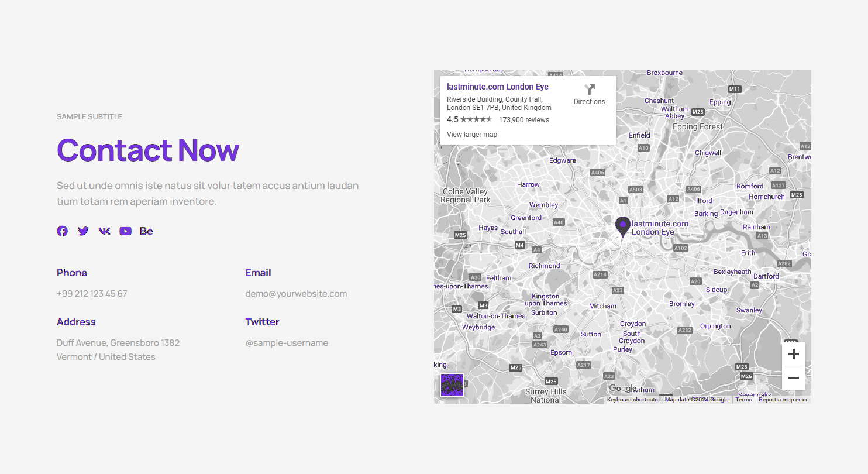Open the map Terms link
Screen dimensions: 868x474
tap(743, 400)
